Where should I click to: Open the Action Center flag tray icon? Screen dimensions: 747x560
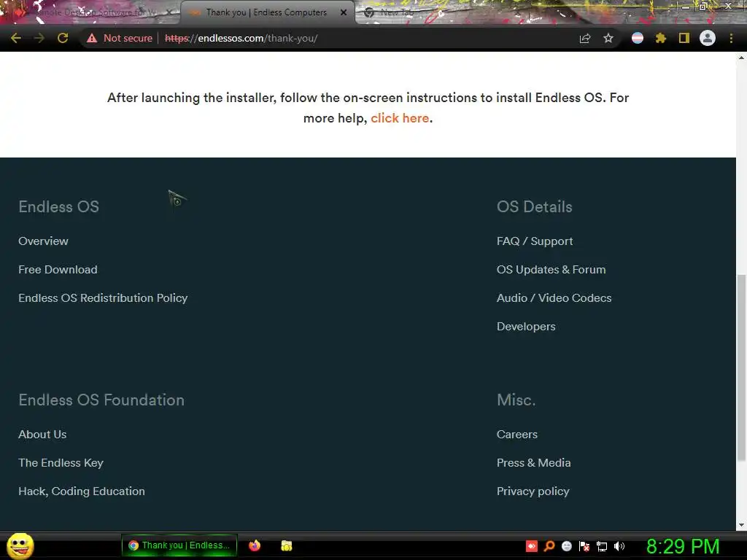click(584, 546)
